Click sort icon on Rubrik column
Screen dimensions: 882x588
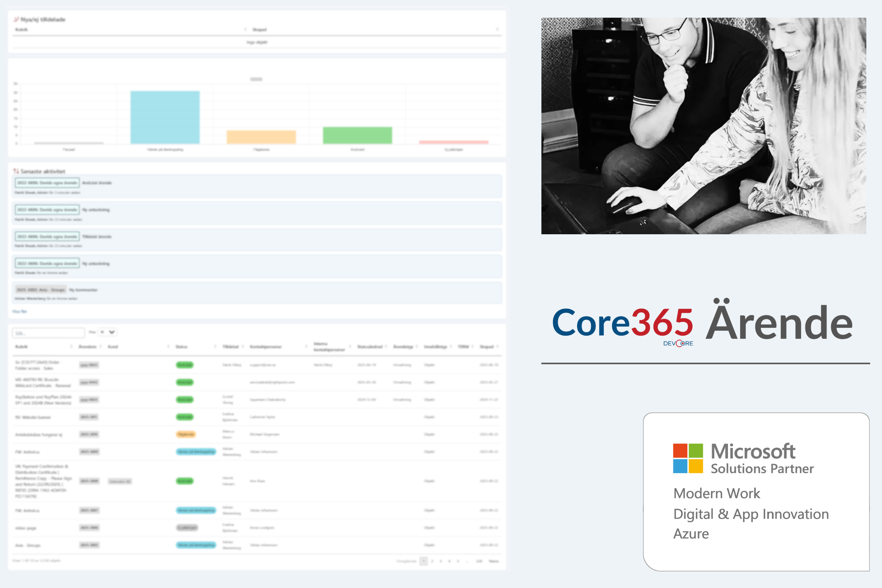71,346
